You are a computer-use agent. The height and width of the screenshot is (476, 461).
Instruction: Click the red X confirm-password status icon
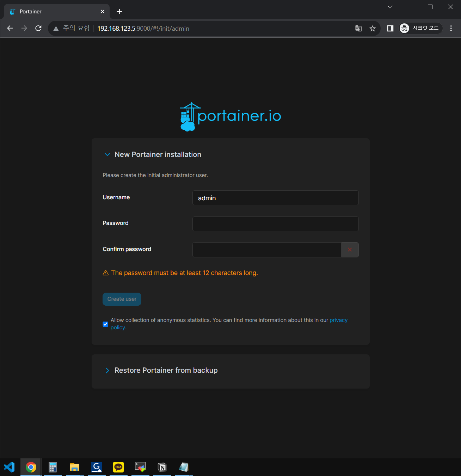350,250
